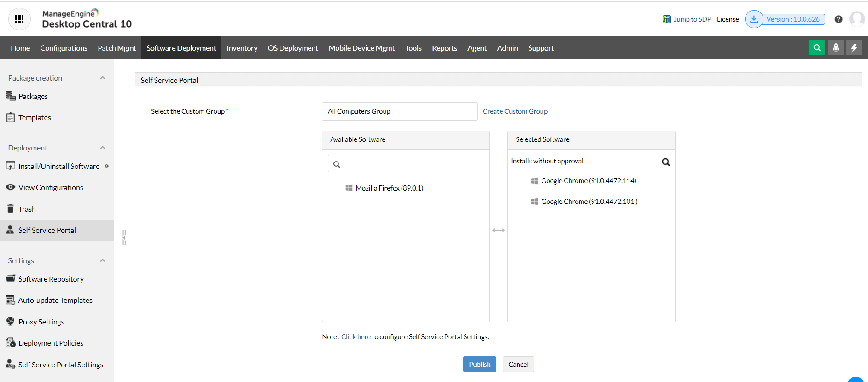Open Self Service Portal Settings in sidebar
Screen dimensions: 868x382
(60, 365)
